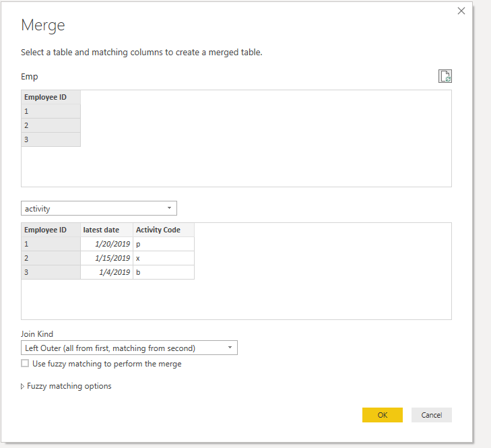Click the refresh preview icon beside Emp

[x=445, y=76]
